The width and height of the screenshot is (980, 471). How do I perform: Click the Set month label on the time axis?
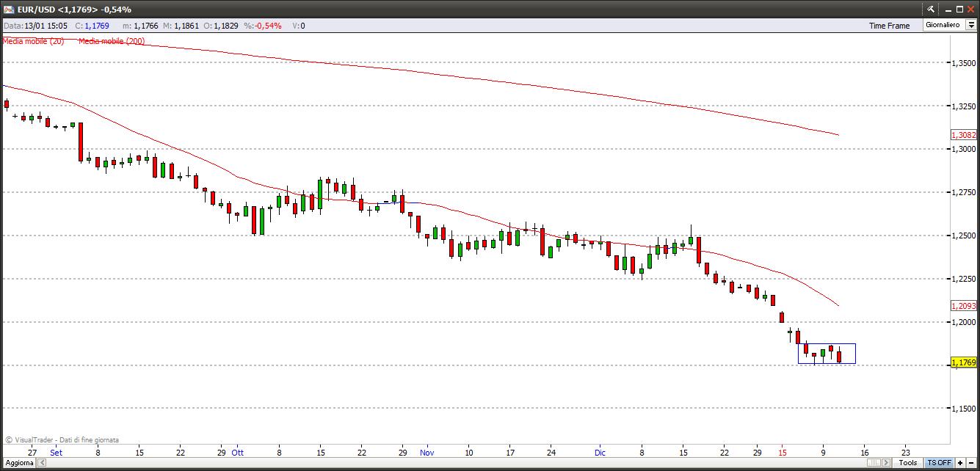pyautogui.click(x=56, y=453)
